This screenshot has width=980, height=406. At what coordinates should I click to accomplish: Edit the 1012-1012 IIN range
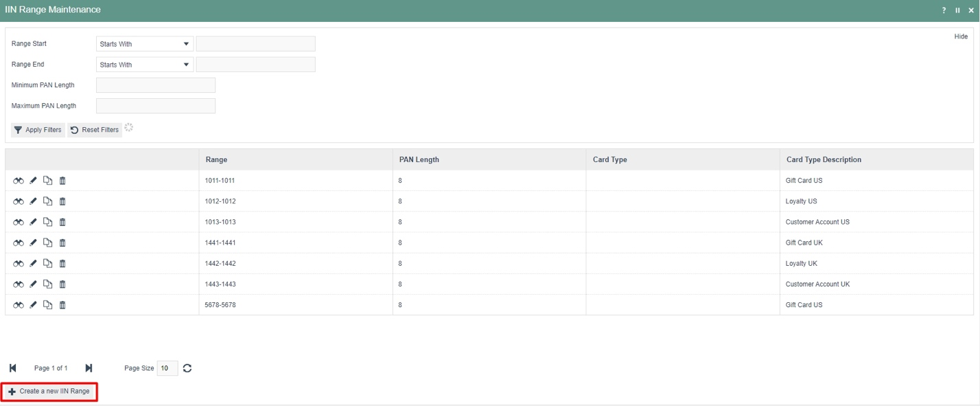32,201
